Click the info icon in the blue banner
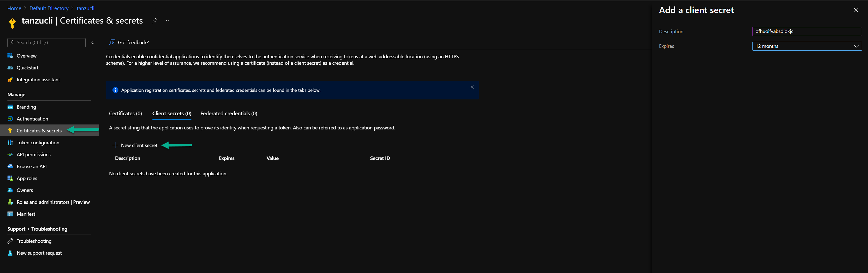868x273 pixels. (115, 90)
